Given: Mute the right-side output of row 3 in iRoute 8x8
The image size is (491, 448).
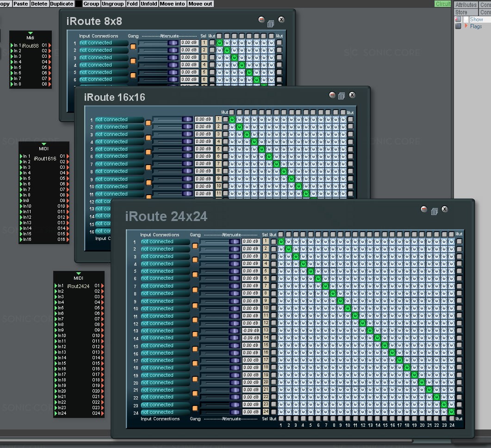Looking at the screenshot, I should [x=279, y=57].
